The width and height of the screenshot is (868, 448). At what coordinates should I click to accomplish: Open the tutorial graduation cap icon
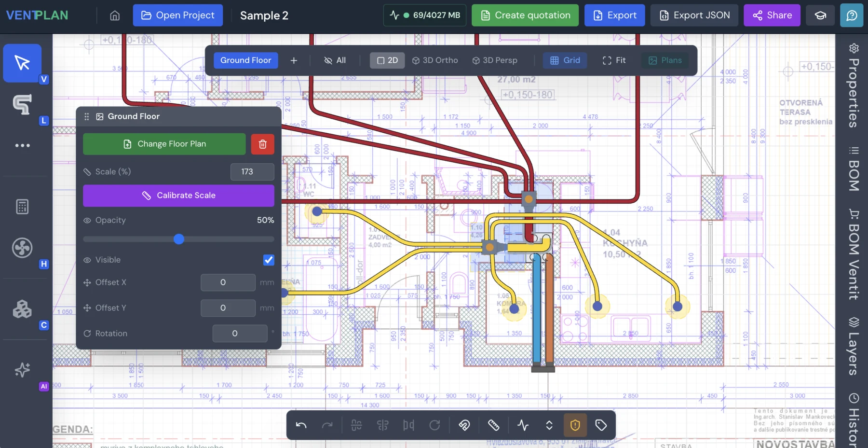coord(820,15)
